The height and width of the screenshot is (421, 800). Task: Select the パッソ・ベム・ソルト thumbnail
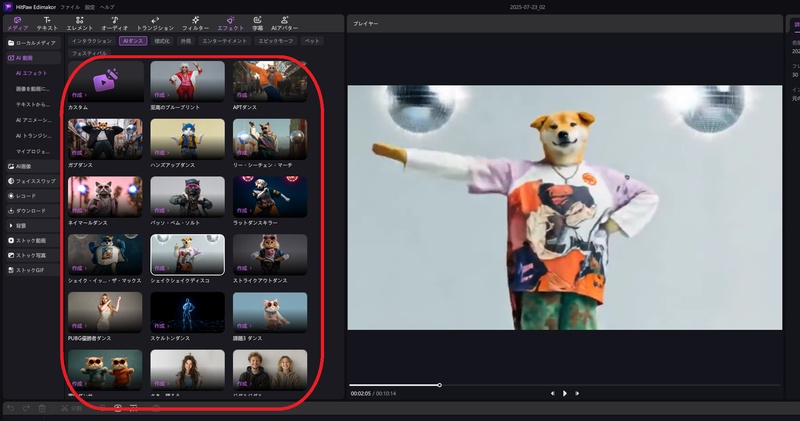coord(188,196)
